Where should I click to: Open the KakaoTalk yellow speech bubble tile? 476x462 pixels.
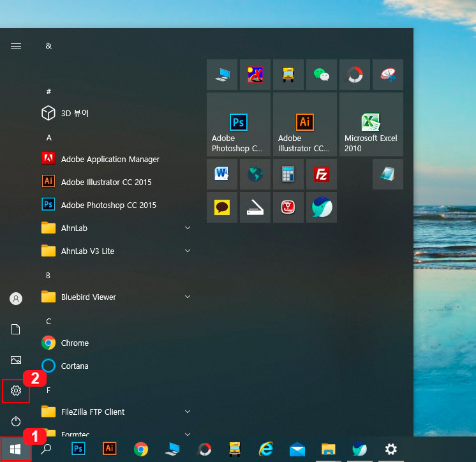[222, 207]
